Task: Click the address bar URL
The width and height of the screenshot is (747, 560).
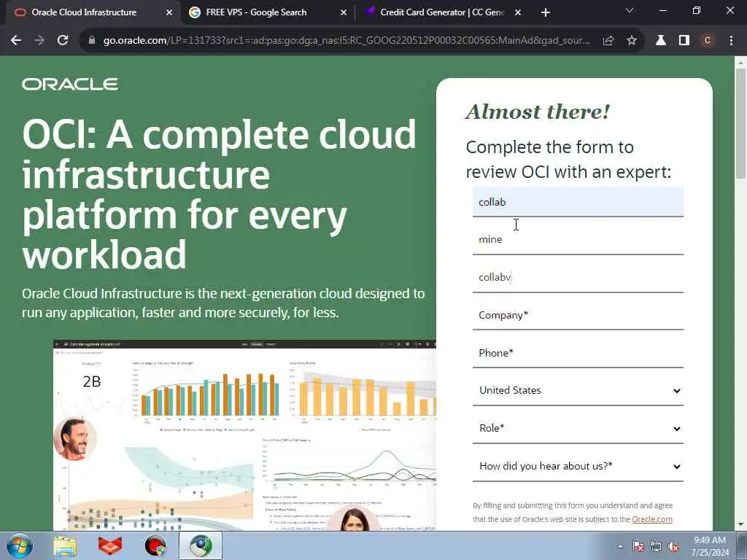Action: click(x=347, y=41)
